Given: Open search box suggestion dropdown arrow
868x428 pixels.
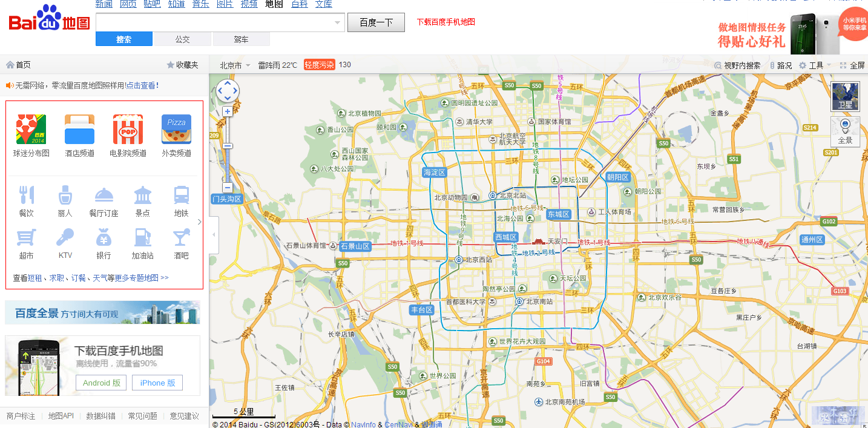Looking at the screenshot, I should pos(338,23).
